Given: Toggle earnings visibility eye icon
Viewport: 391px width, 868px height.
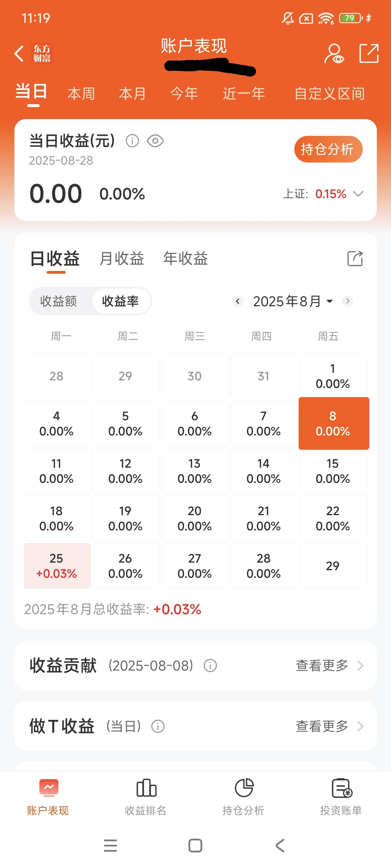Looking at the screenshot, I should [x=155, y=141].
